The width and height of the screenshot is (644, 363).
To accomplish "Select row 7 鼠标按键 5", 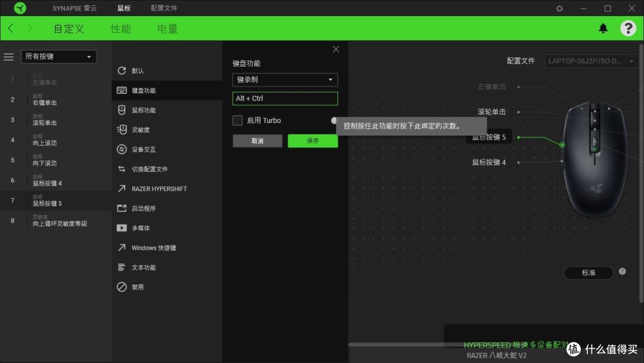I will pyautogui.click(x=56, y=201).
